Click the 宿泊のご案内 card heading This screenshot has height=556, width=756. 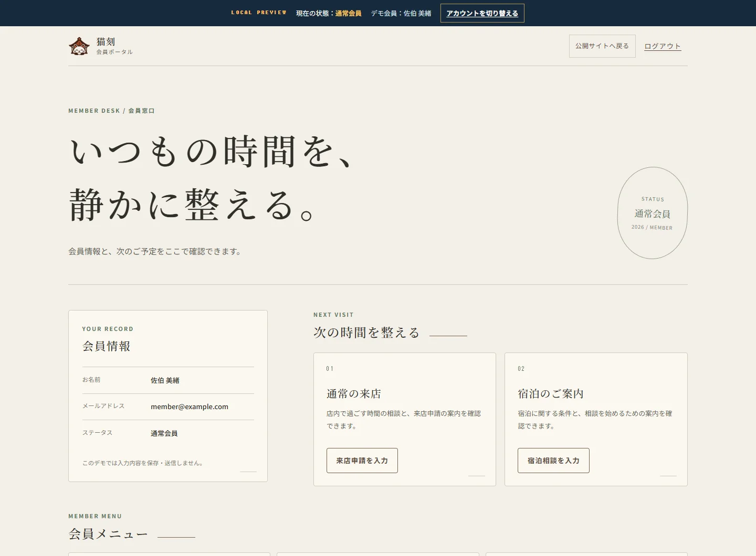point(551,393)
